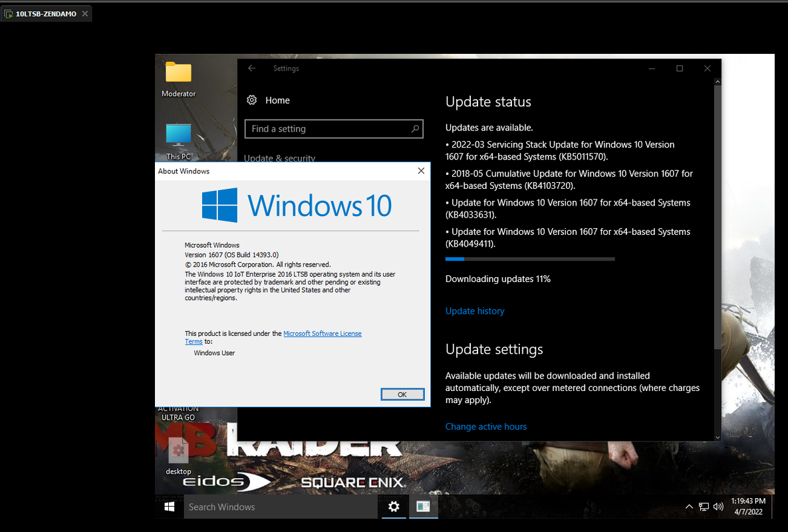Click the update download progress bar
Image resolution: width=788 pixels, height=532 pixels.
click(530, 259)
